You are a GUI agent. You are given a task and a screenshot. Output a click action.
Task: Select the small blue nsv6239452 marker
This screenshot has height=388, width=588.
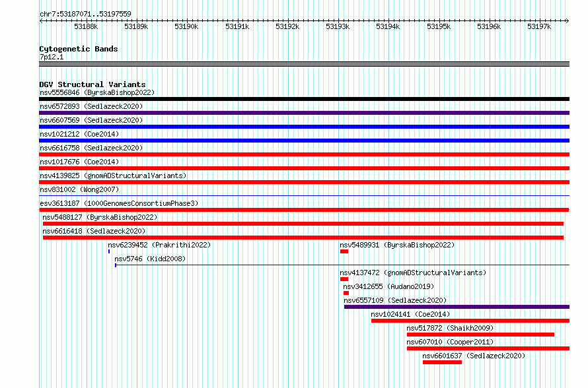coord(109,251)
